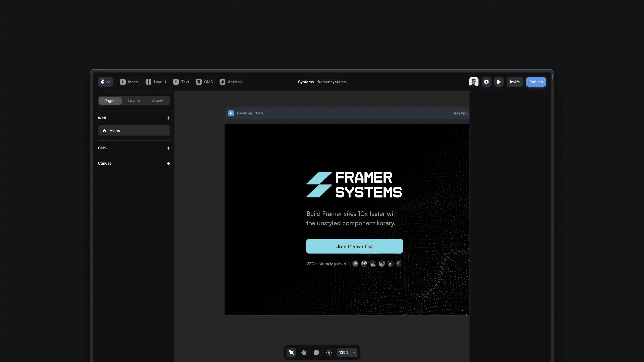The image size is (644, 362).
Task: Click the Desktop breakpoint play icon
Action: (x=231, y=113)
